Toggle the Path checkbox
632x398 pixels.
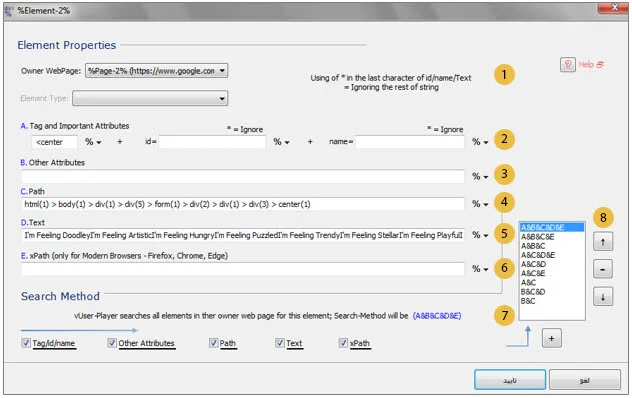coord(214,343)
